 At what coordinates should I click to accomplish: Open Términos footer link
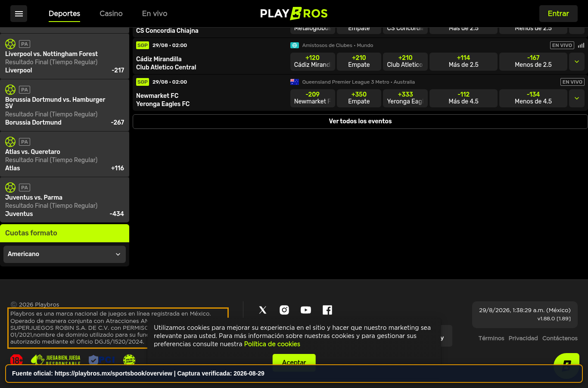(x=491, y=338)
